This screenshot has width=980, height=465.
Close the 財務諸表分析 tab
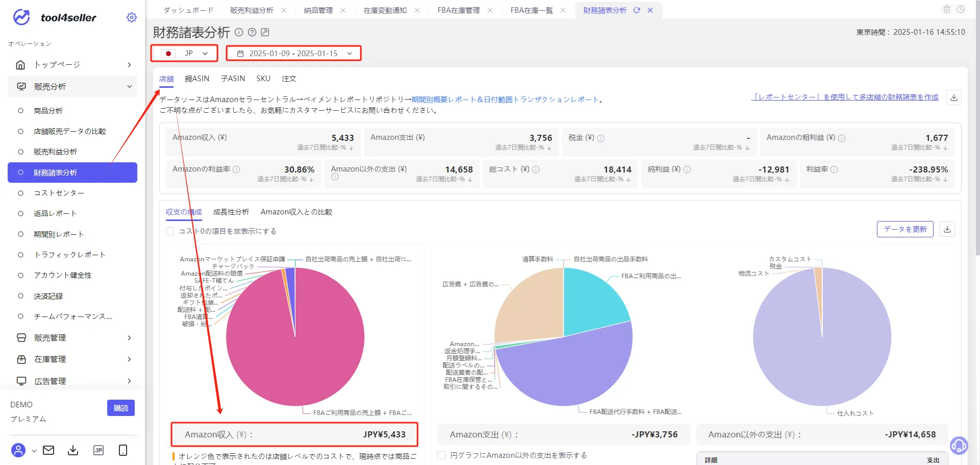(x=650, y=10)
